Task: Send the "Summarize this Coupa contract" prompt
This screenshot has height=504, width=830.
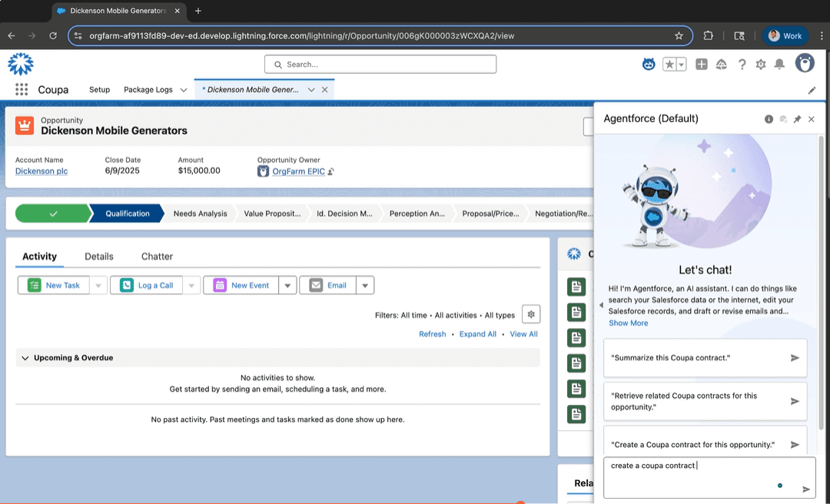Action: [x=795, y=358]
